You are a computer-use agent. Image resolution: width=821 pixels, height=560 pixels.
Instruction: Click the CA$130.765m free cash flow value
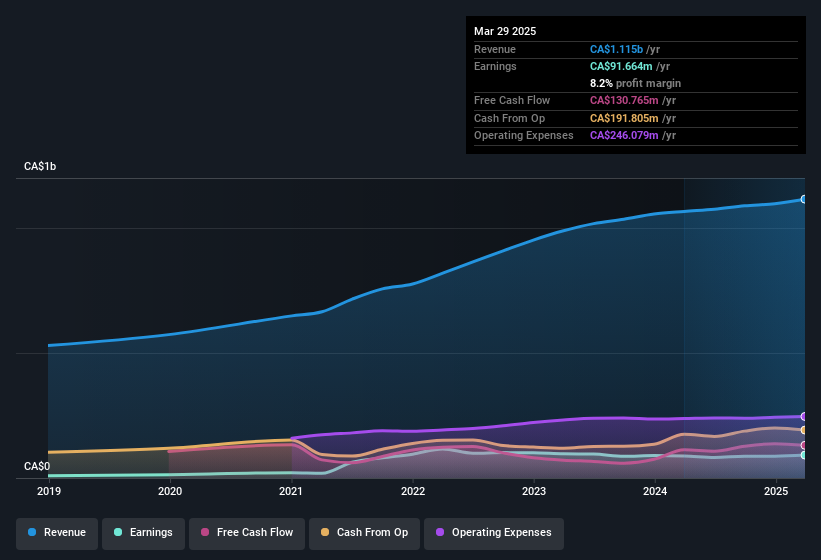tap(624, 100)
